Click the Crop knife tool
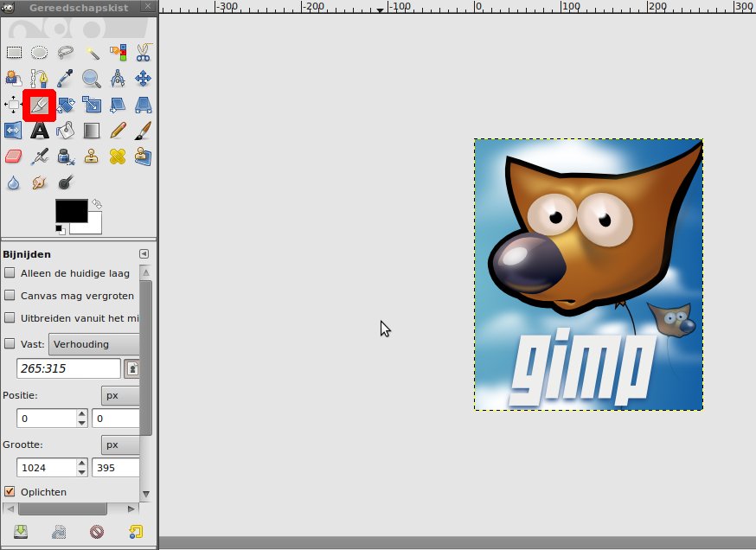 [40, 105]
